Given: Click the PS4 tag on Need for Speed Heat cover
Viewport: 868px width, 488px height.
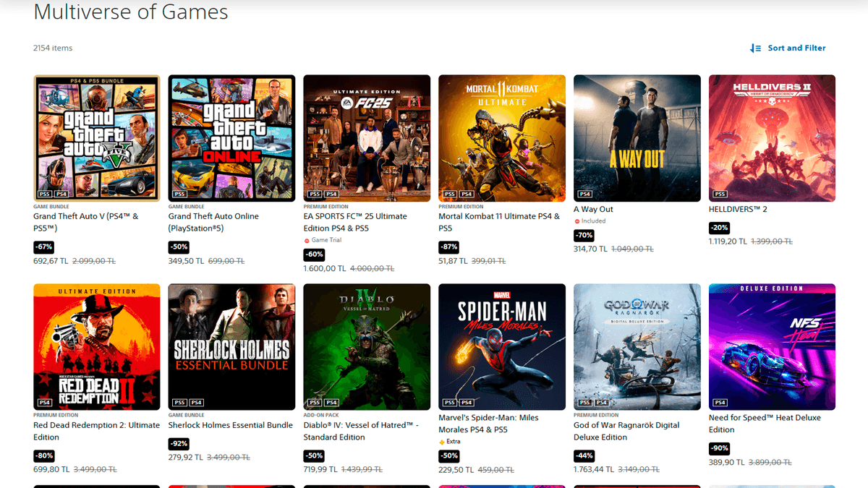Looking at the screenshot, I should pyautogui.click(x=720, y=403).
